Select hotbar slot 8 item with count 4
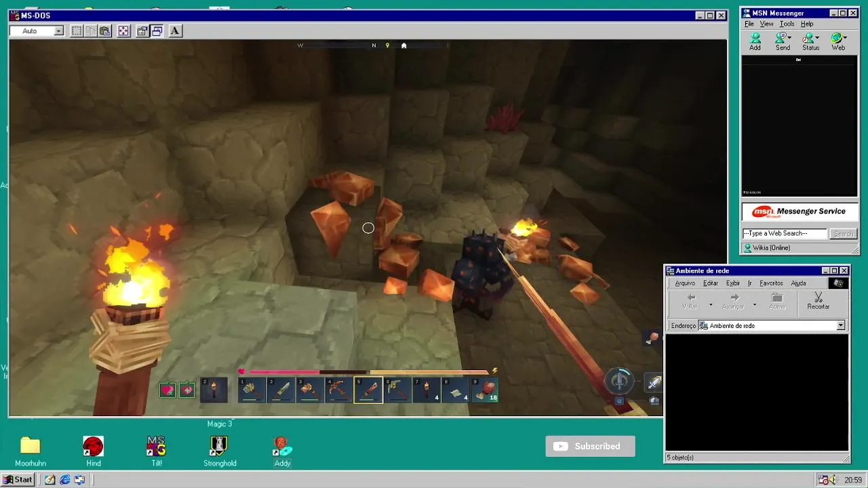The image size is (868, 488). (x=456, y=390)
